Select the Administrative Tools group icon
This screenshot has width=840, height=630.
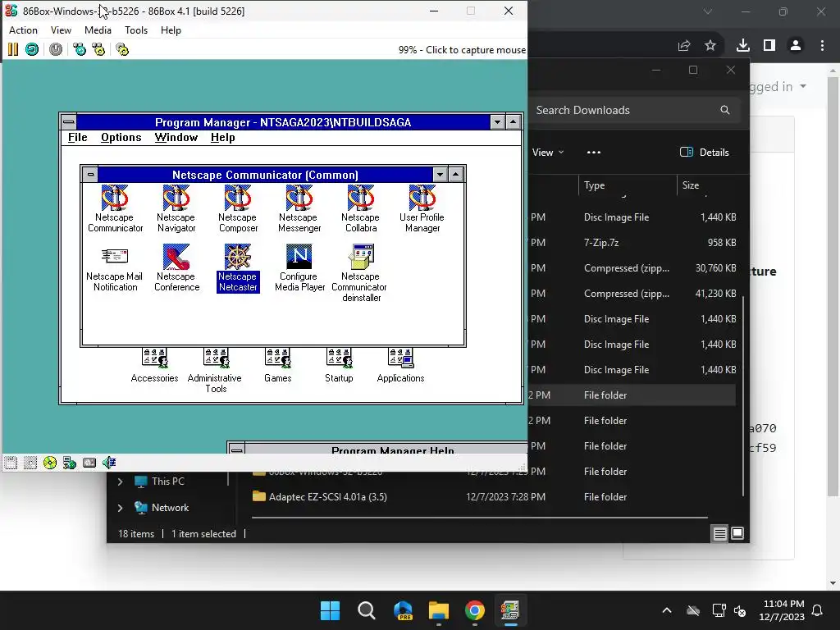[x=216, y=371]
